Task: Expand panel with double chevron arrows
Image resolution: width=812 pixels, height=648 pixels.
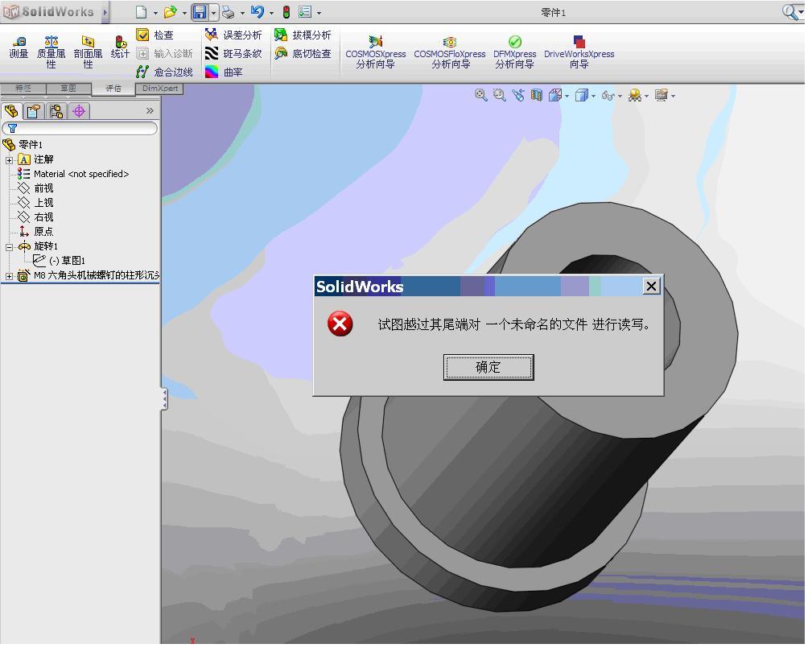Action: pos(150,110)
